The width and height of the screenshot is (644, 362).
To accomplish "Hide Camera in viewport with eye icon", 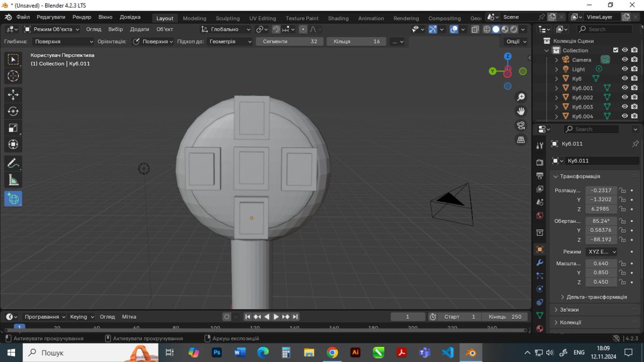I will [x=625, y=60].
